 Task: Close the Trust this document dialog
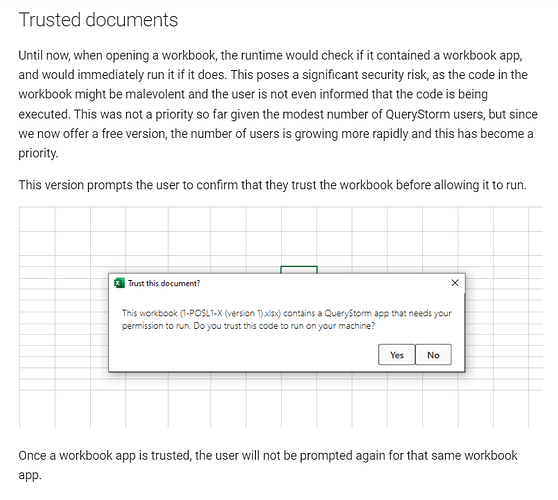pos(455,283)
